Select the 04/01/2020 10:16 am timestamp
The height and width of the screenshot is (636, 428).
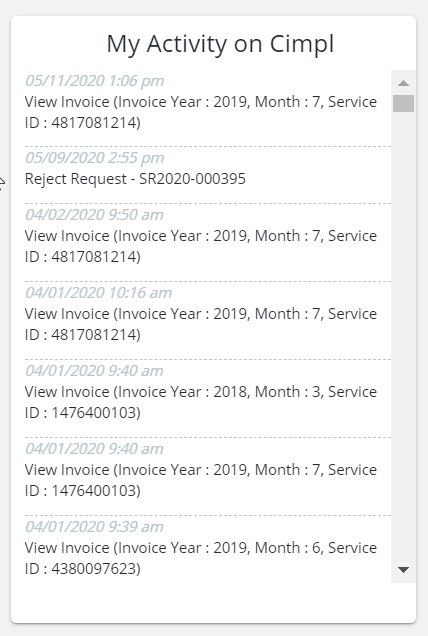[99, 292]
